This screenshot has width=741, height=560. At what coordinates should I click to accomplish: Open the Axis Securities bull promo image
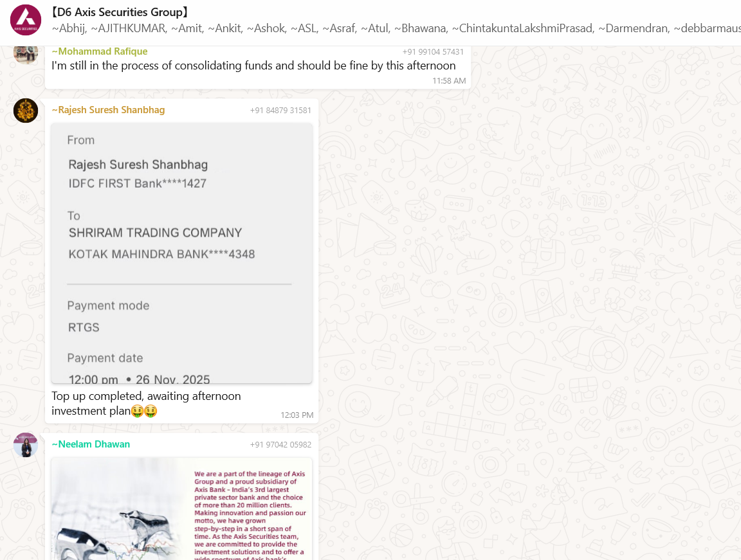point(182,509)
